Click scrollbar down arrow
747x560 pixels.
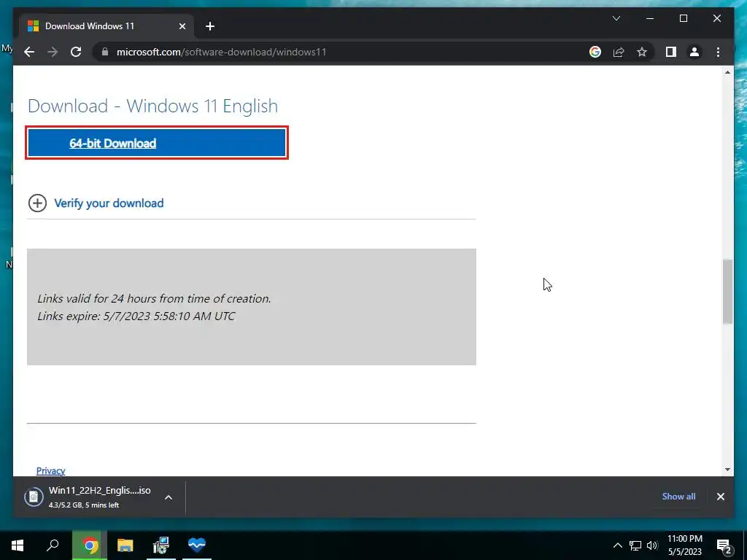tap(727, 470)
